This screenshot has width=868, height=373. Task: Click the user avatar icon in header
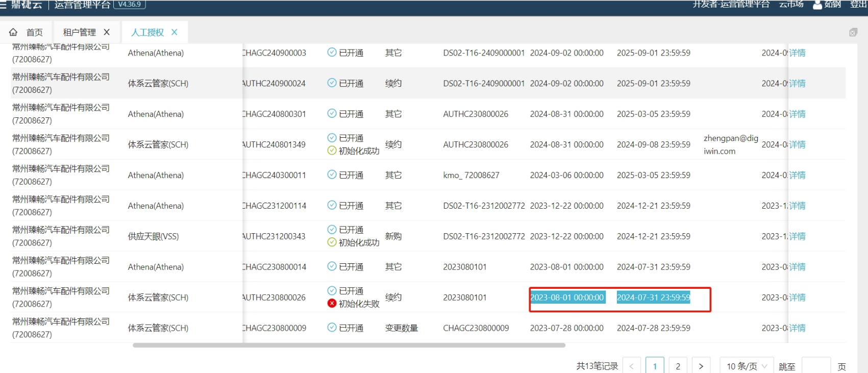coord(817,5)
